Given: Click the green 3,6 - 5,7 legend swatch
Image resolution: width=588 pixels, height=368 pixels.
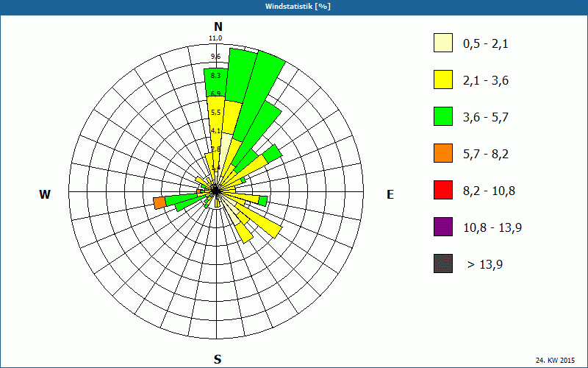Looking at the screenshot, I should (x=443, y=116).
